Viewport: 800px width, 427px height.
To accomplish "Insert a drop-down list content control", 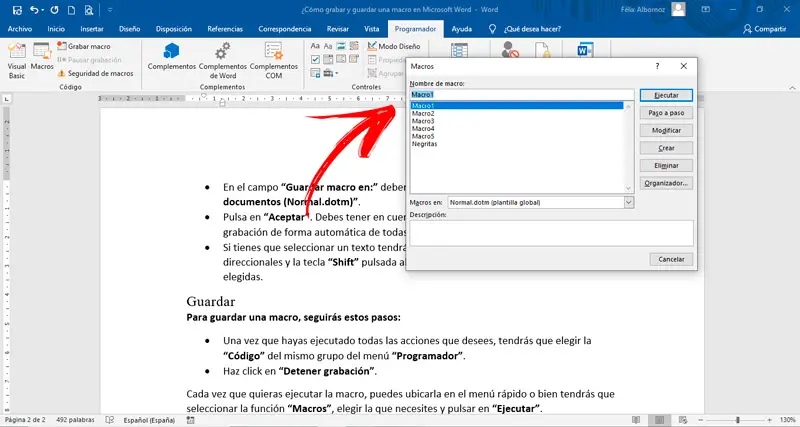I will tap(341, 60).
